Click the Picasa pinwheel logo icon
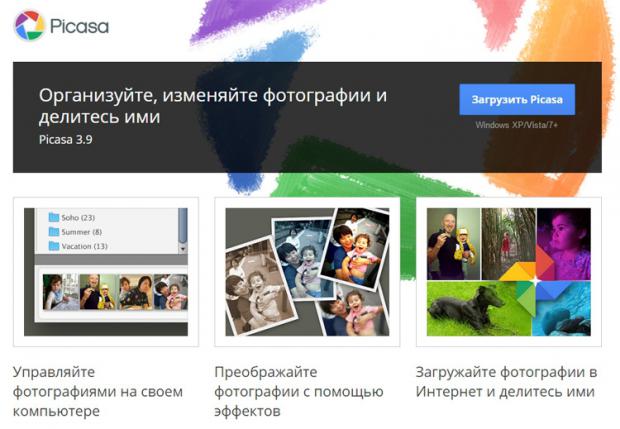 click(x=30, y=25)
